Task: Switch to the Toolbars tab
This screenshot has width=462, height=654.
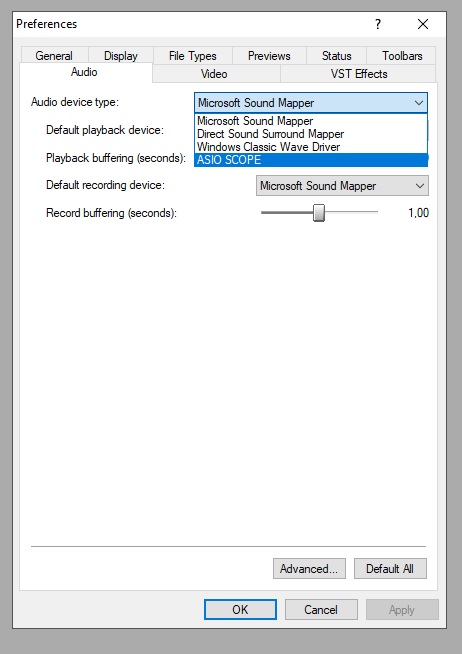Action: [x=402, y=55]
